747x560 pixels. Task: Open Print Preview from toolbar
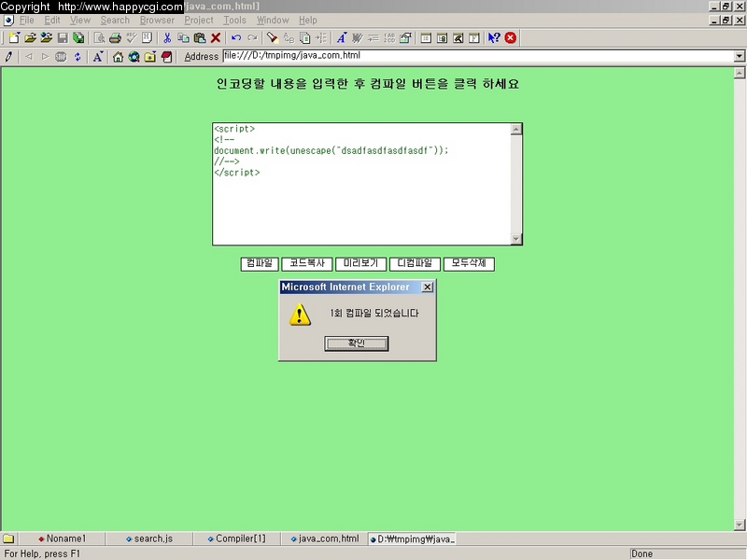[99, 38]
